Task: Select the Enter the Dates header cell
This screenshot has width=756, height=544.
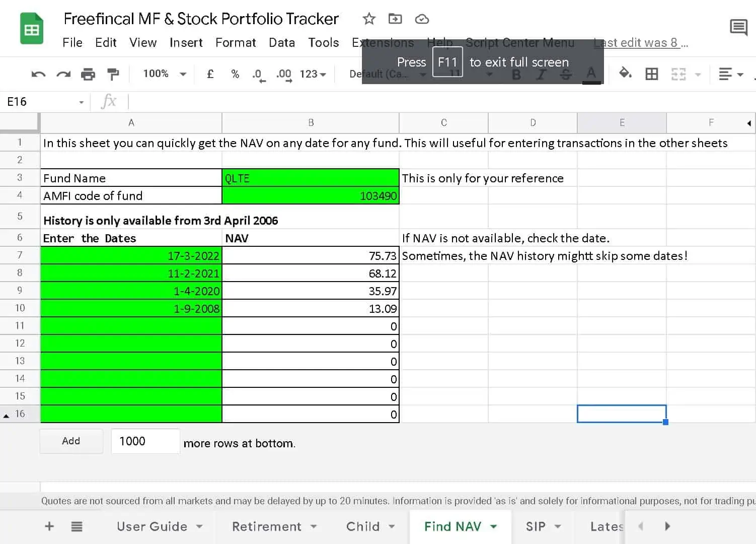Action: coord(131,238)
